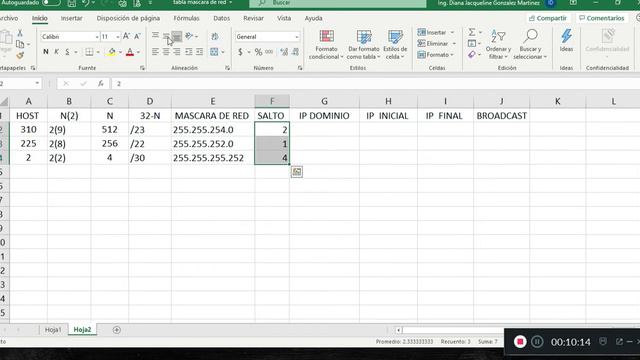Click the formula bar input

[376, 84]
